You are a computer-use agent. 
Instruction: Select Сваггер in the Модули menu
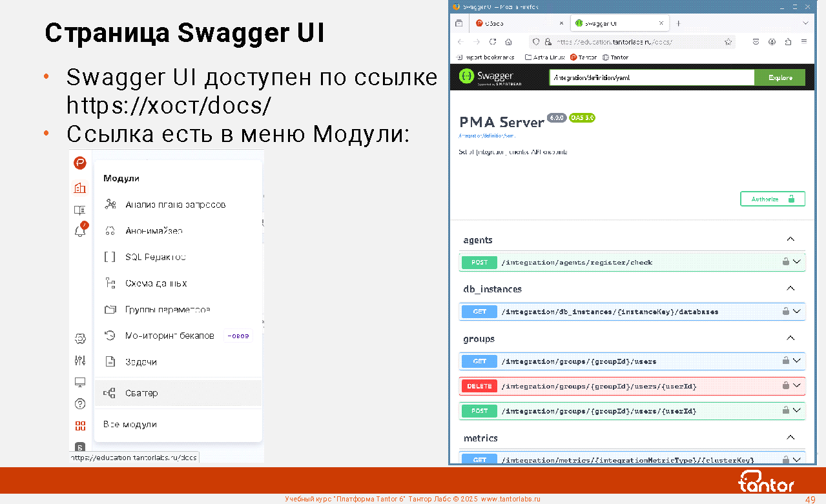tap(141, 393)
